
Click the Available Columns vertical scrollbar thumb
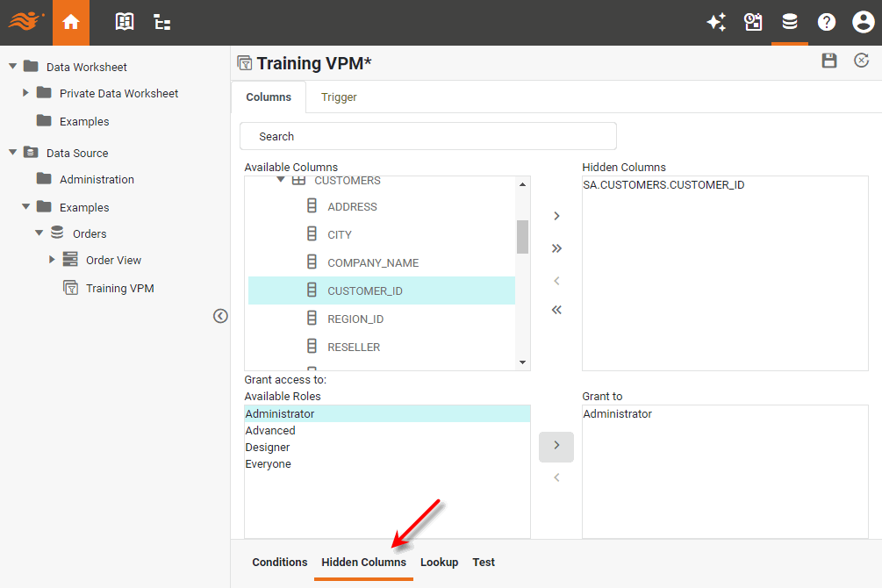tap(522, 236)
